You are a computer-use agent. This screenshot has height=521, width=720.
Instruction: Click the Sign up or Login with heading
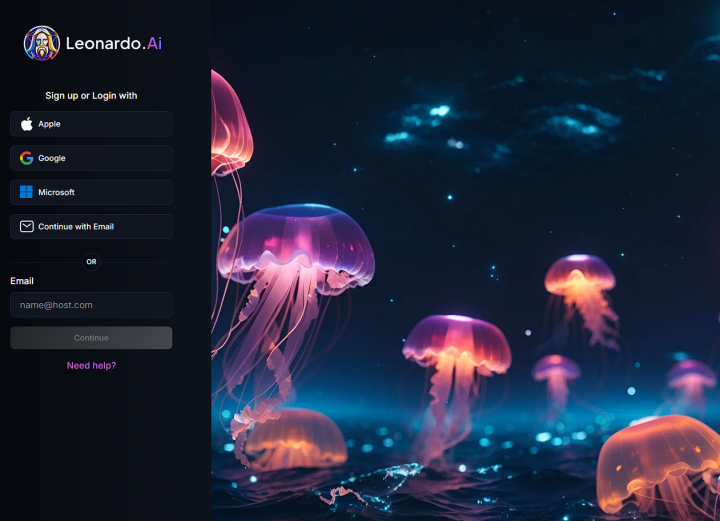pyautogui.click(x=91, y=96)
